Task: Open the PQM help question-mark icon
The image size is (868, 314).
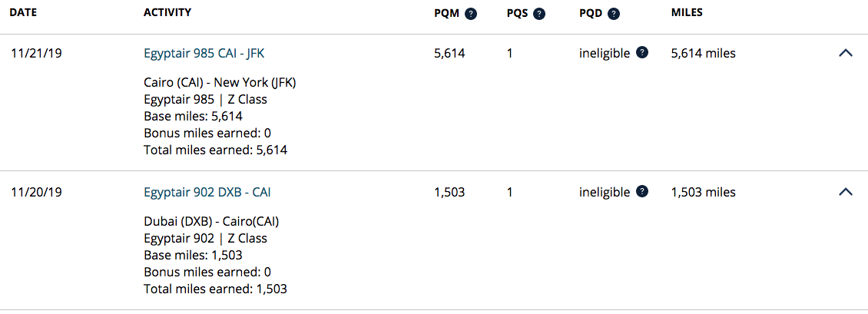Action: (471, 14)
